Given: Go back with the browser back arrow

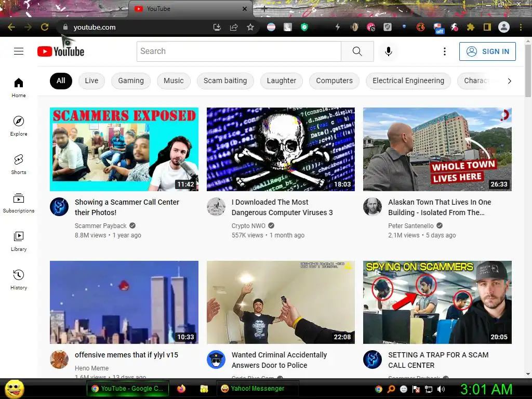Looking at the screenshot, I should (11, 27).
